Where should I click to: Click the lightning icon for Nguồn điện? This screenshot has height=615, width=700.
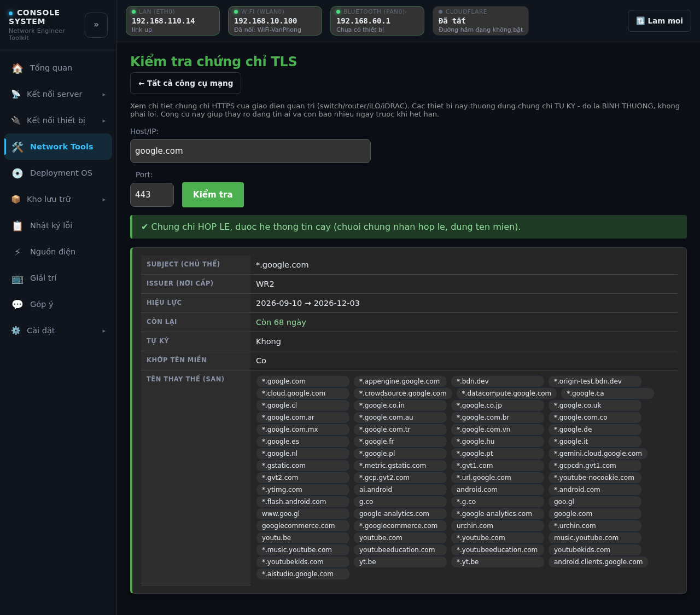pos(17,252)
